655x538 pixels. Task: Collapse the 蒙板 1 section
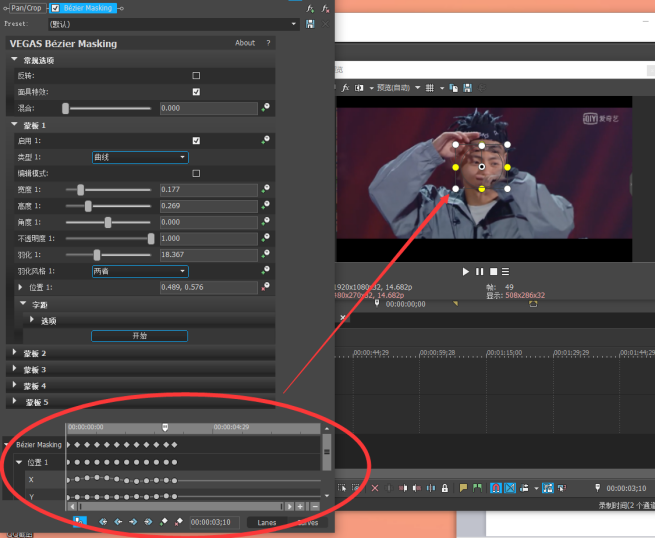click(14, 125)
